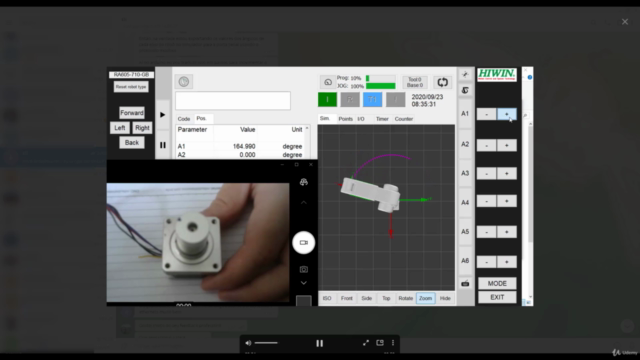Select the Rotate view mode
Image resolution: width=640 pixels, height=360 pixels.
[406, 298]
